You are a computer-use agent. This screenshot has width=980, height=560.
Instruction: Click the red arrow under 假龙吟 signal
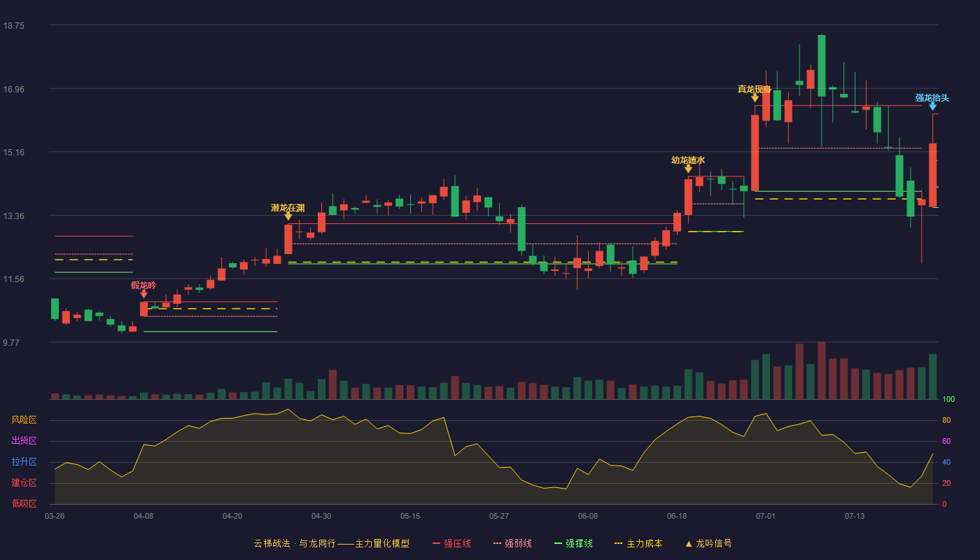pos(143,294)
